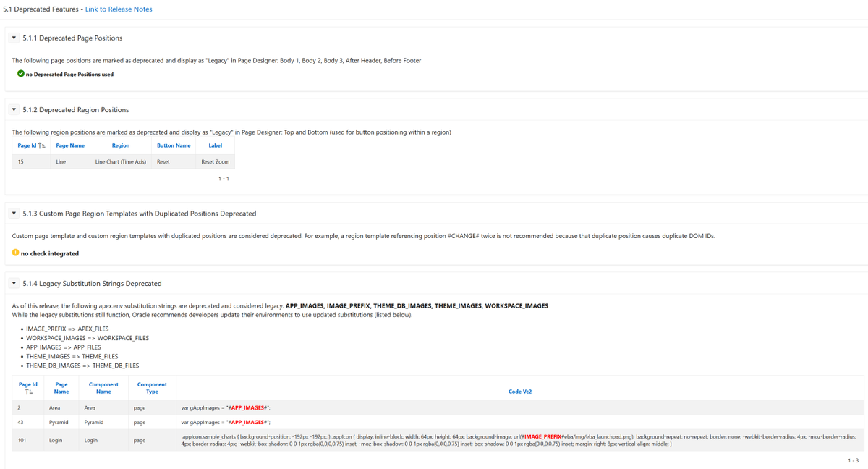The image size is (868, 469).
Task: Click yellow warning icon next to no check integrated
Action: click(x=15, y=253)
